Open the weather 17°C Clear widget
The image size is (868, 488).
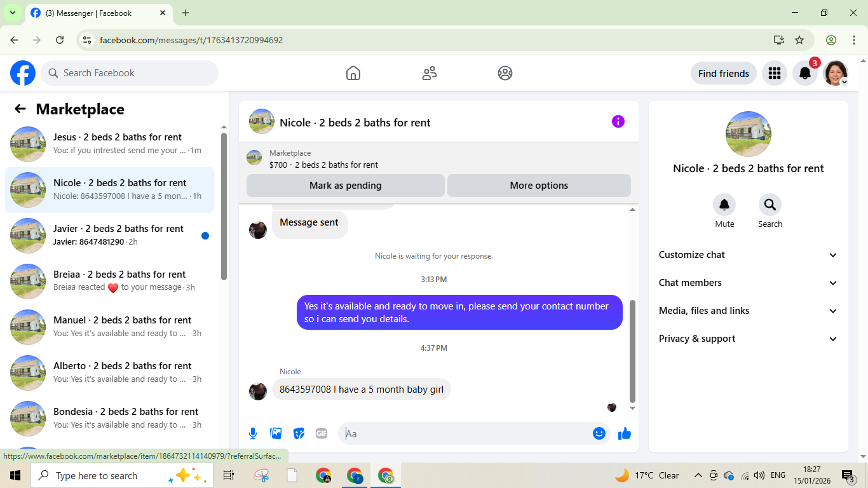(x=647, y=475)
